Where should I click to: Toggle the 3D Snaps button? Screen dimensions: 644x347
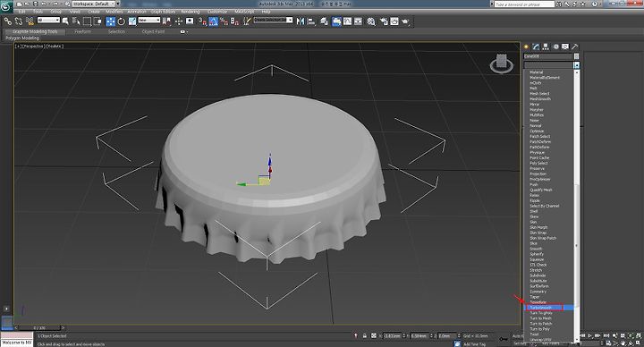203,21
